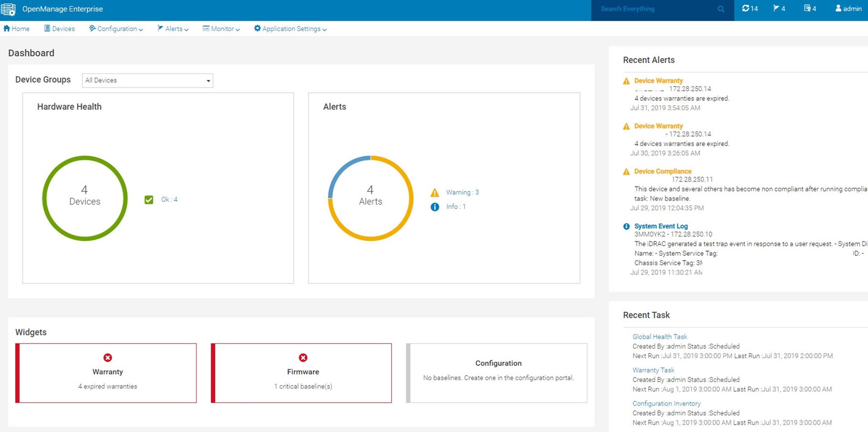
Task: Open the jobs refresh icon showing 14
Action: [x=750, y=9]
